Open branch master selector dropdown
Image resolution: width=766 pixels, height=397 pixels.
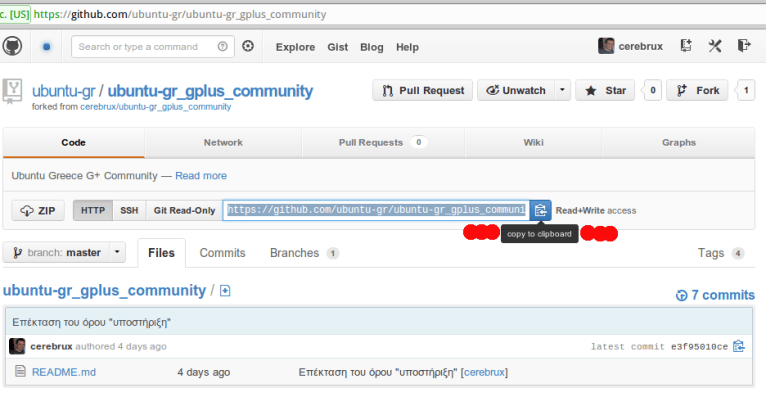click(64, 252)
